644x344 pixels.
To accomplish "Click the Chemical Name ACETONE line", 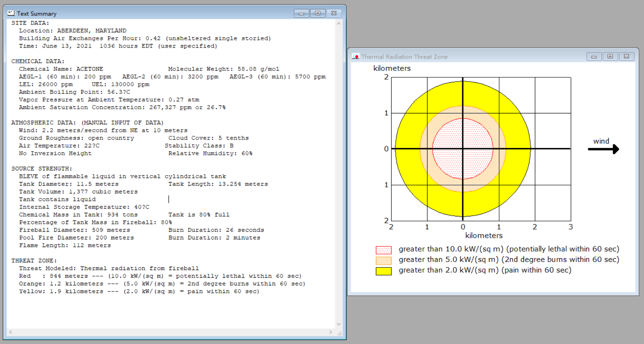I will (61, 69).
